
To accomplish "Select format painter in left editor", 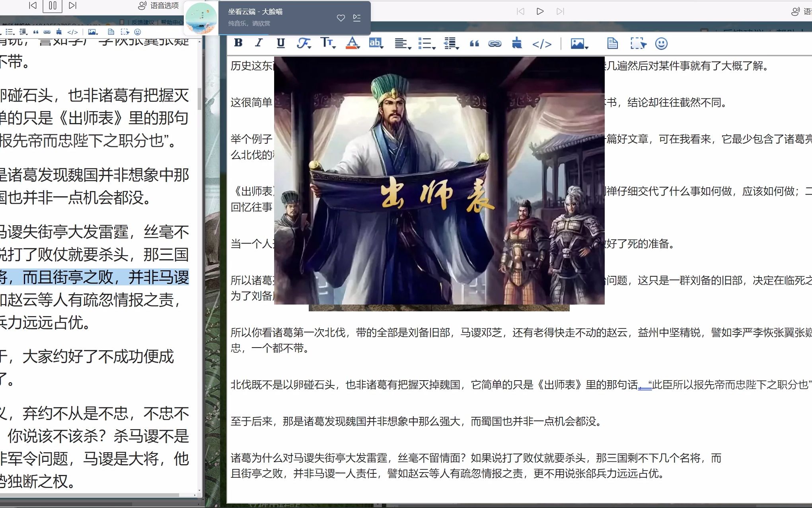I will (59, 31).
